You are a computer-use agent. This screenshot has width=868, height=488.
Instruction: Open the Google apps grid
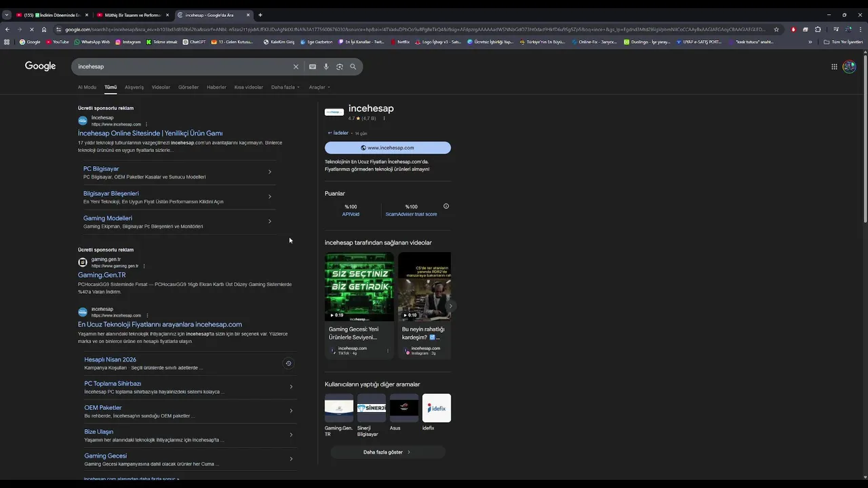[x=834, y=66]
